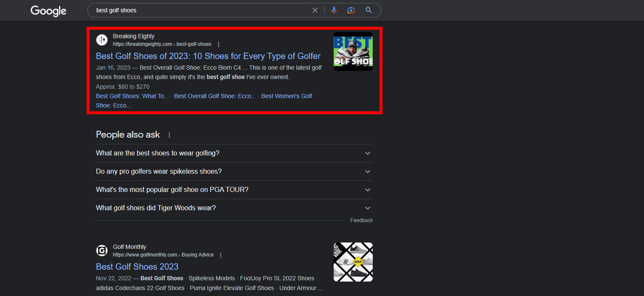
Task: Click the People also ask heading
Action: (x=128, y=135)
